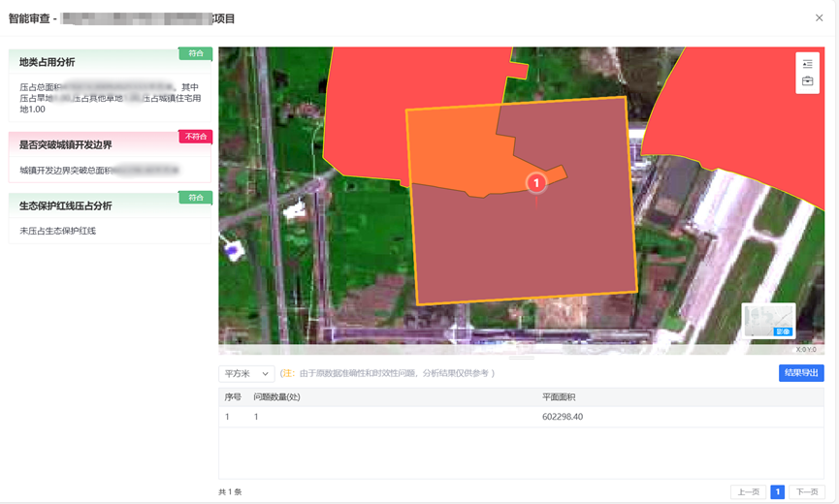Open the 是否突破城镇开发边界 card

point(110,157)
